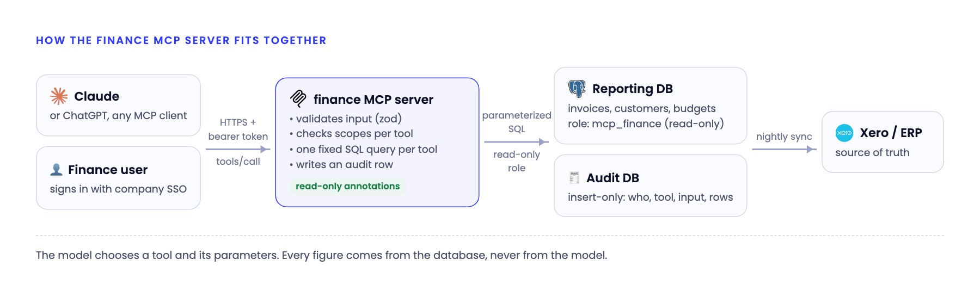Viewport: 980px width, 297px height.
Task: Click the 'nightly sync' arrow label
Action: tap(784, 137)
